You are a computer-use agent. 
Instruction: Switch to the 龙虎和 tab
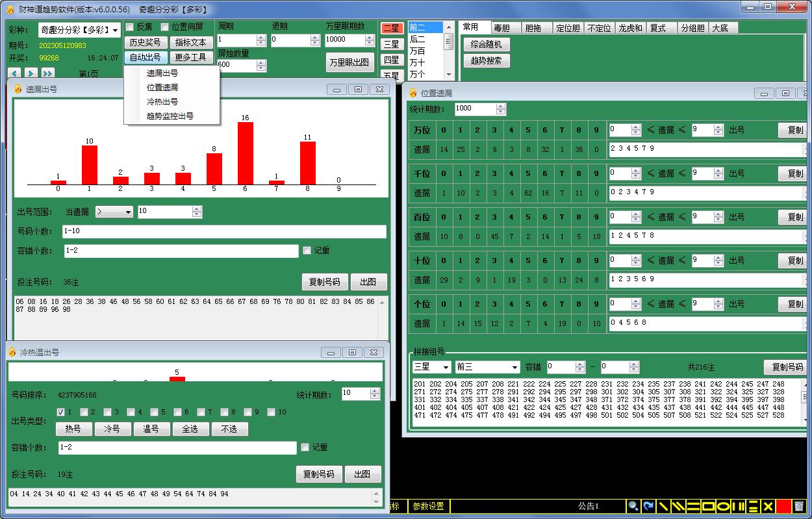pos(630,28)
